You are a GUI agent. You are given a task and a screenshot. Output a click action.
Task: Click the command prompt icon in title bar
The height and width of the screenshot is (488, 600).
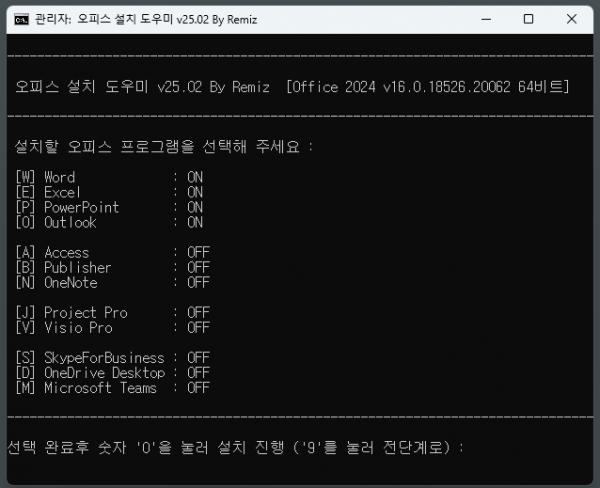[21, 19]
